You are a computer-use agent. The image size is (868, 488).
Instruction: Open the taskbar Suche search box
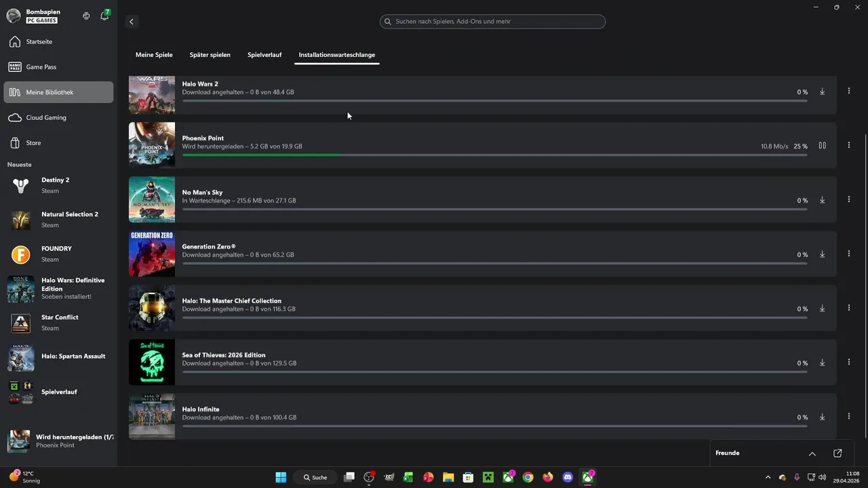(x=315, y=477)
